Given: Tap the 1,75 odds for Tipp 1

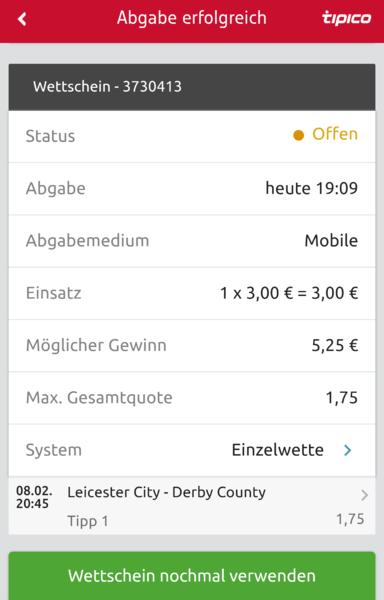Looking at the screenshot, I should coord(350,519).
